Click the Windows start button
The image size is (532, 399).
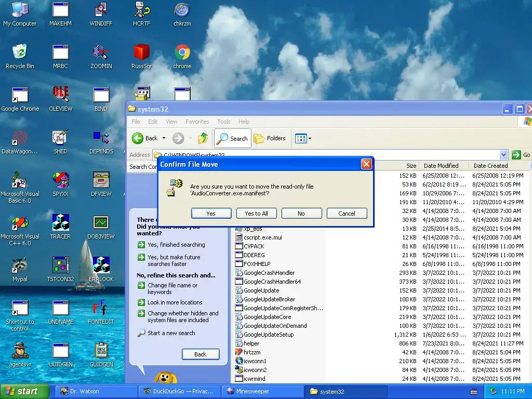[x=24, y=391]
